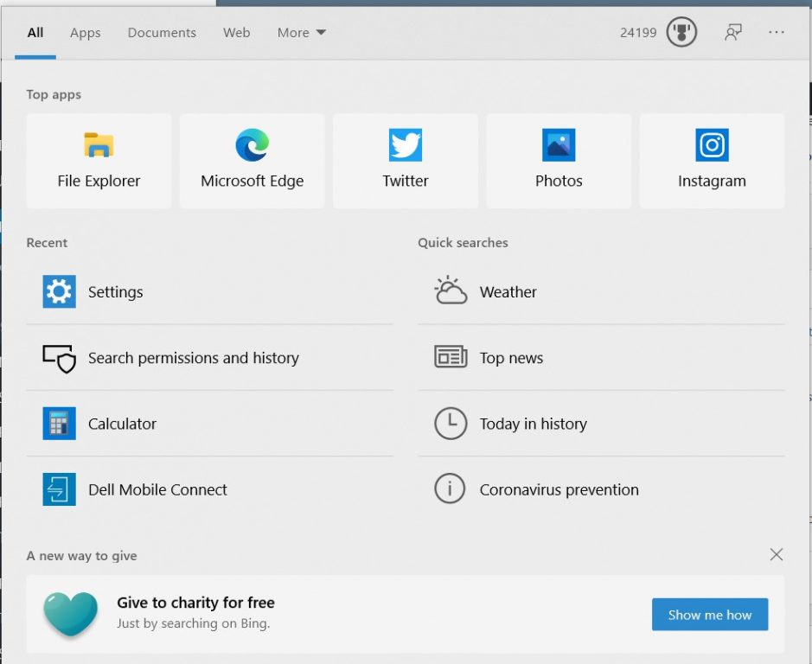The width and height of the screenshot is (812, 664).
Task: Click the Coronavirus prevention label
Action: [x=559, y=489]
